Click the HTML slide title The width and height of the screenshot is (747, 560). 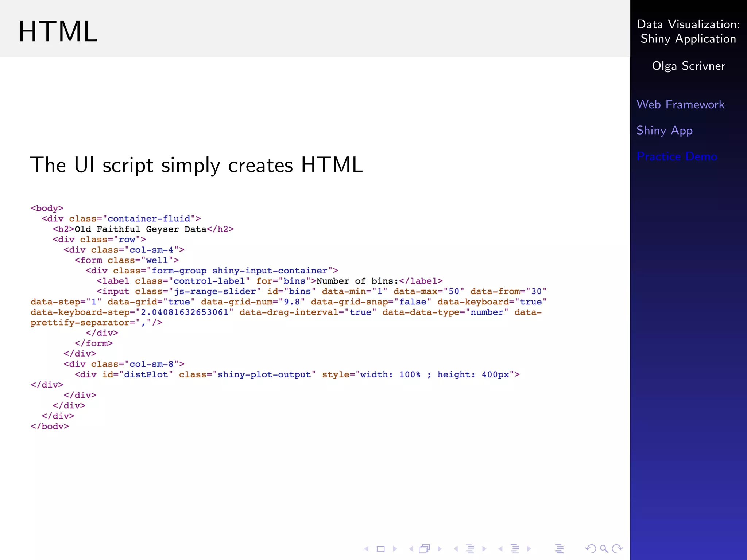58,32
